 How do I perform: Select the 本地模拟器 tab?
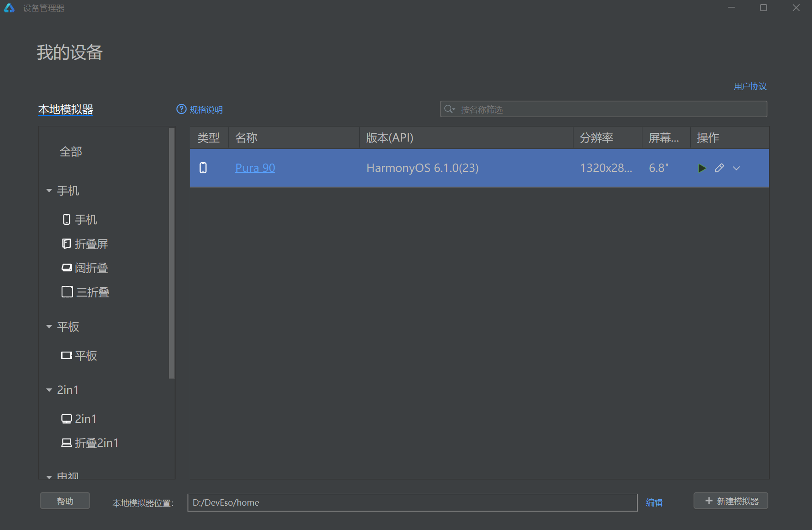[66, 109]
